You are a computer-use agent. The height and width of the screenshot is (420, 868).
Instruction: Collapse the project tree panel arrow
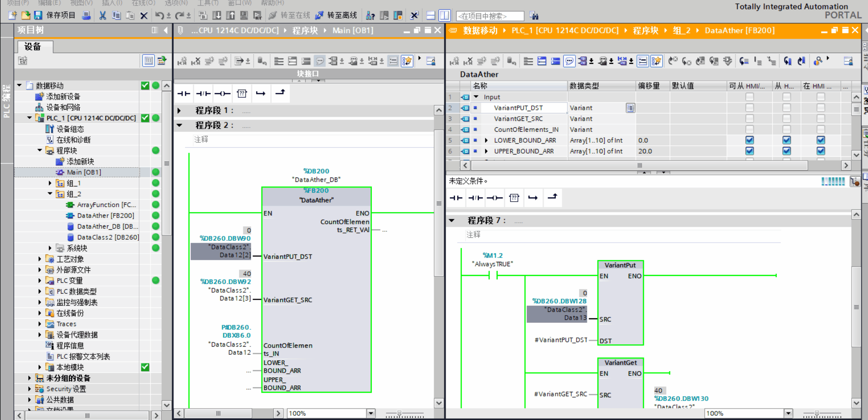tap(166, 30)
